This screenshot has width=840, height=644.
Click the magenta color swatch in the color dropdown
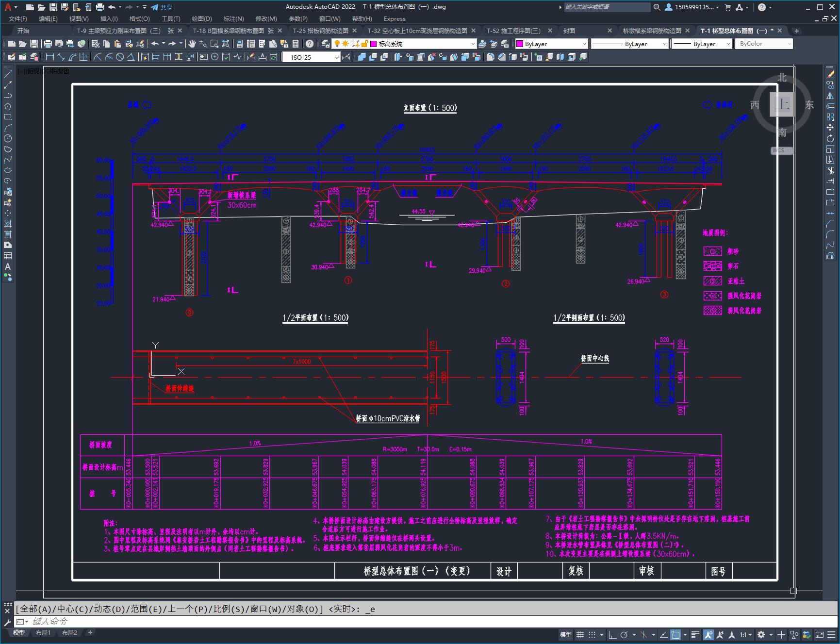click(519, 44)
